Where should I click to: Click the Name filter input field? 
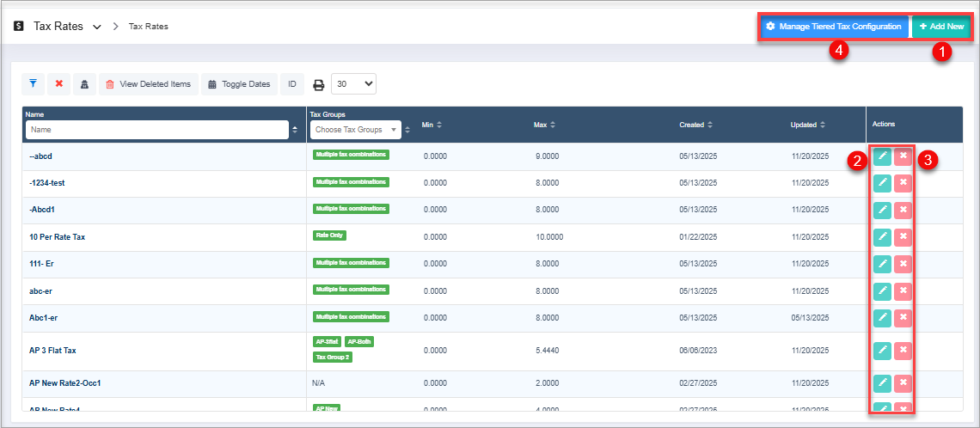[x=156, y=130]
